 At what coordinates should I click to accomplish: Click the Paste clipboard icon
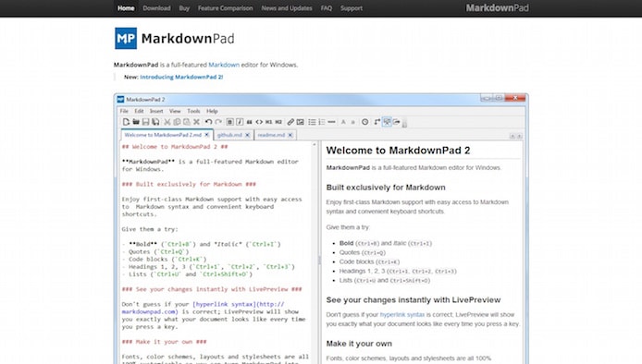click(187, 122)
